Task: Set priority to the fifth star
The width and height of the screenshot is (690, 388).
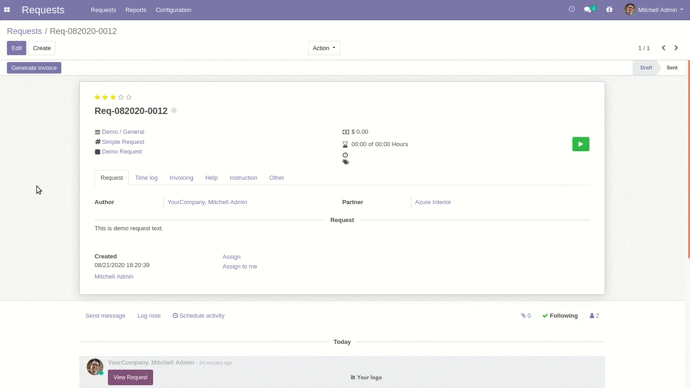Action: (x=129, y=97)
